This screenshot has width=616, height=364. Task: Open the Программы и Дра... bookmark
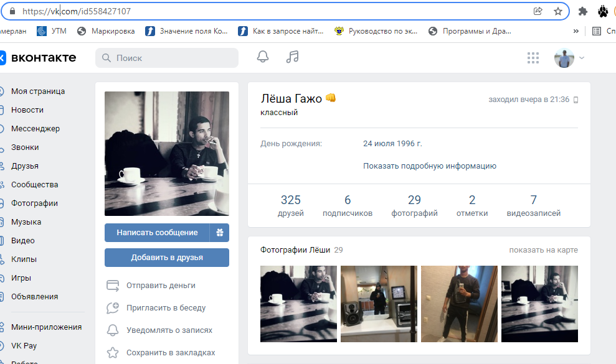tap(470, 31)
